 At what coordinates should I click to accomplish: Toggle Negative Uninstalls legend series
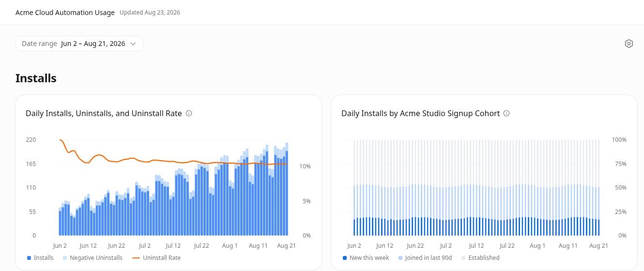[92, 258]
